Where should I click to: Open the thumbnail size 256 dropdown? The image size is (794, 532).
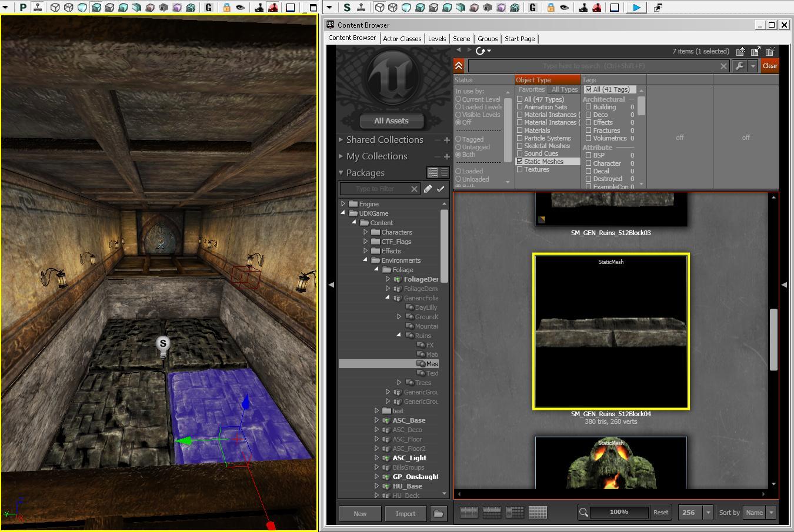point(708,513)
